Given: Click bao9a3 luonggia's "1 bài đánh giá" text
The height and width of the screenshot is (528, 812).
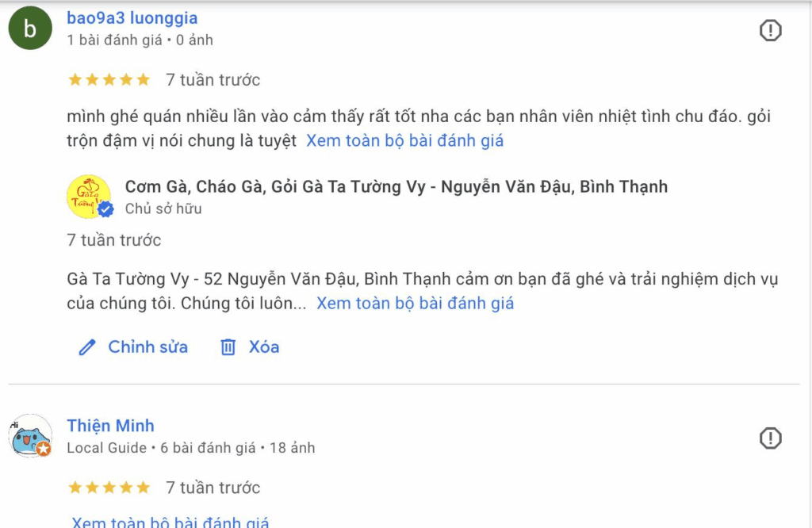Looking at the screenshot, I should pos(114,40).
